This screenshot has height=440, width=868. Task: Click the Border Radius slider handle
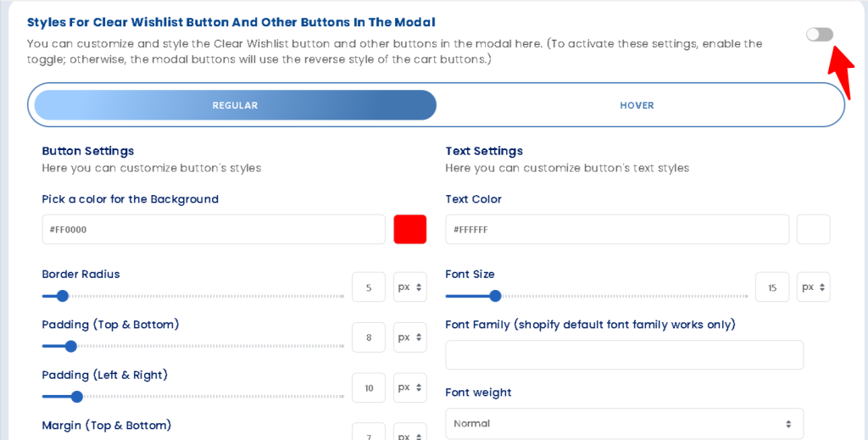62,296
